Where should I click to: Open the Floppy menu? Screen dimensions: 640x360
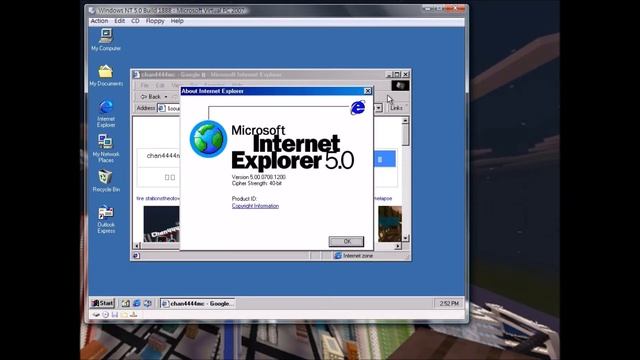155,21
